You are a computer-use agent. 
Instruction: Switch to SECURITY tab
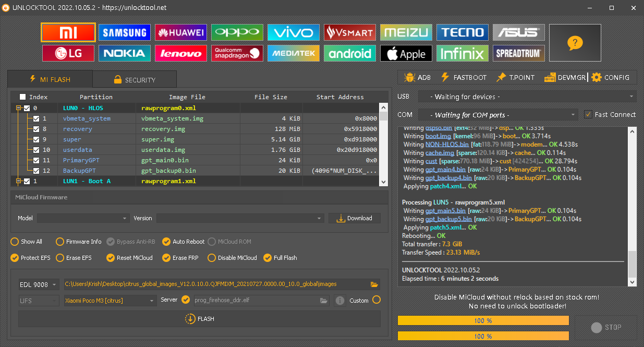(134, 80)
